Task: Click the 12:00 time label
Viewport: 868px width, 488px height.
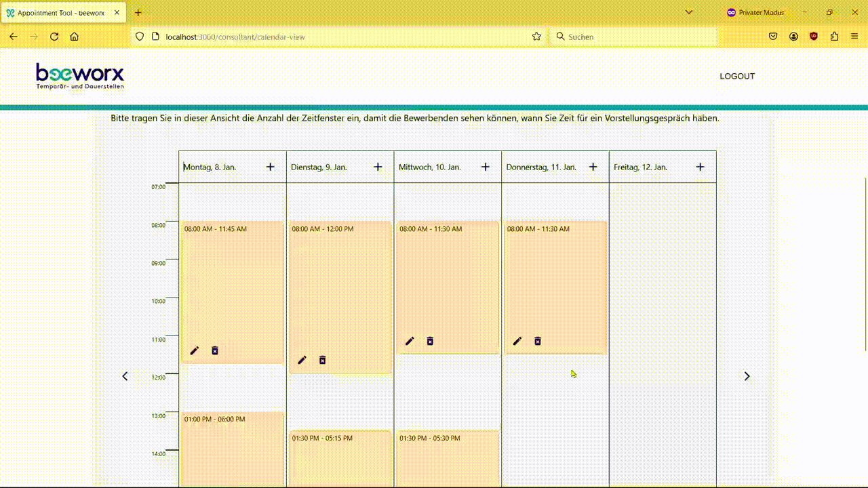Action: 158,378
